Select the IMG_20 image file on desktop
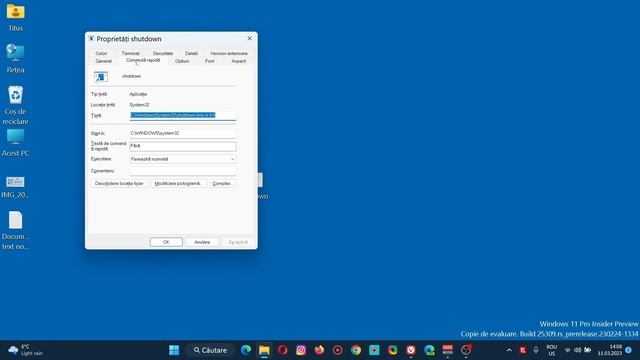Viewport: 640px width, 360px height. [x=16, y=187]
